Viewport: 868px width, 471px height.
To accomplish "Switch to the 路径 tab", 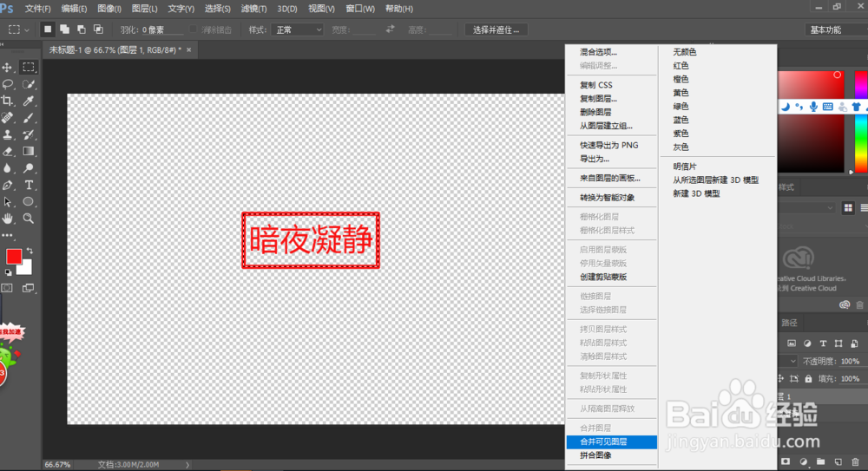I will [789, 323].
